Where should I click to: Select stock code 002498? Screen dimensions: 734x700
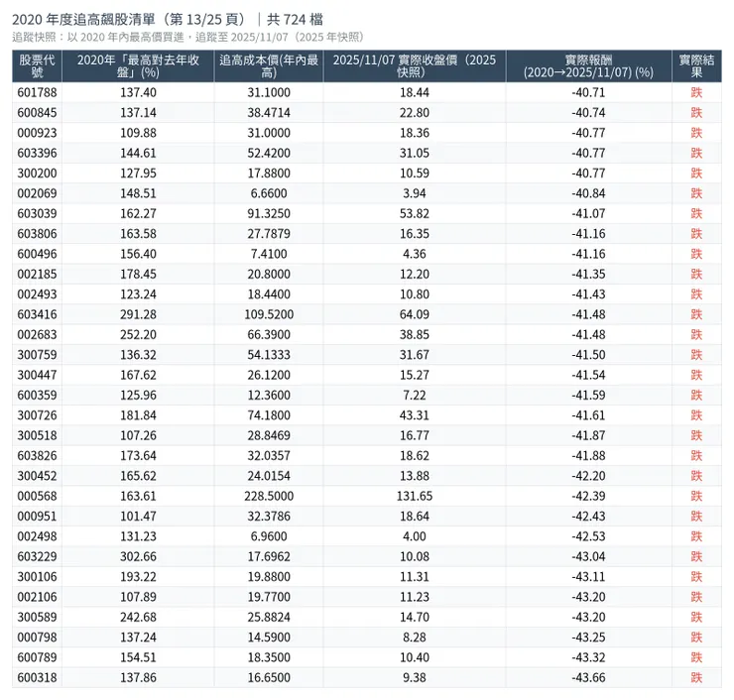[37, 536]
